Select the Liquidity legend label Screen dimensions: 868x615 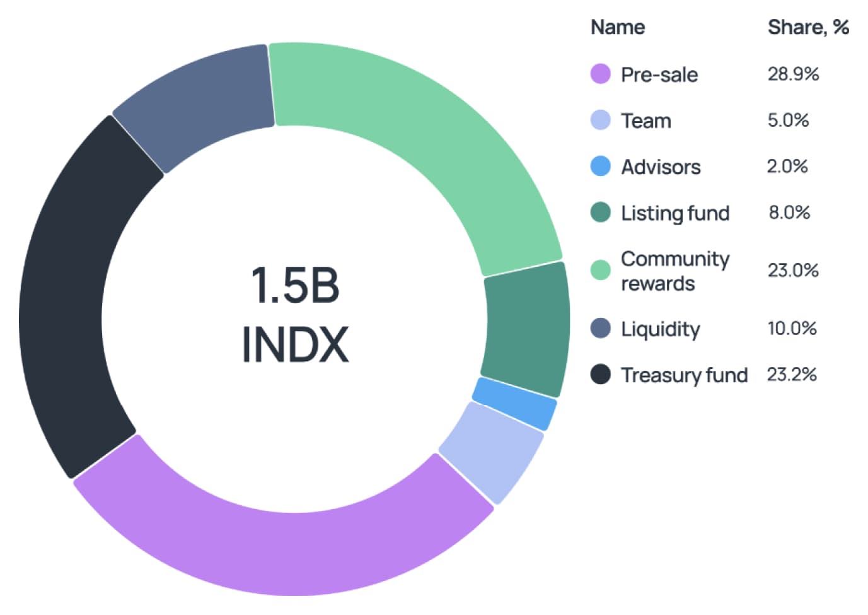[661, 329]
